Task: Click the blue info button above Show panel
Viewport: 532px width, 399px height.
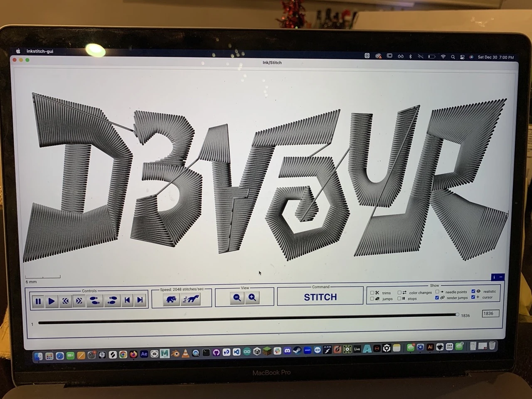Action: click(494, 277)
